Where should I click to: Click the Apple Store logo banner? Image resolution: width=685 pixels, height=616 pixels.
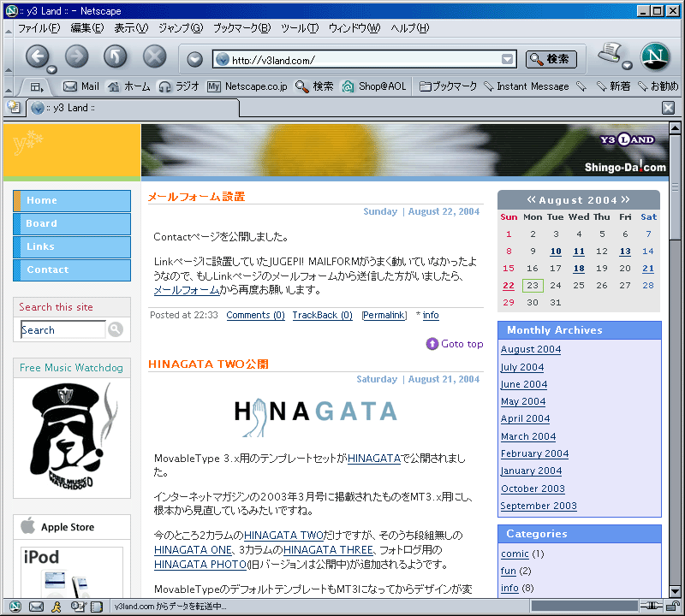pos(72,526)
